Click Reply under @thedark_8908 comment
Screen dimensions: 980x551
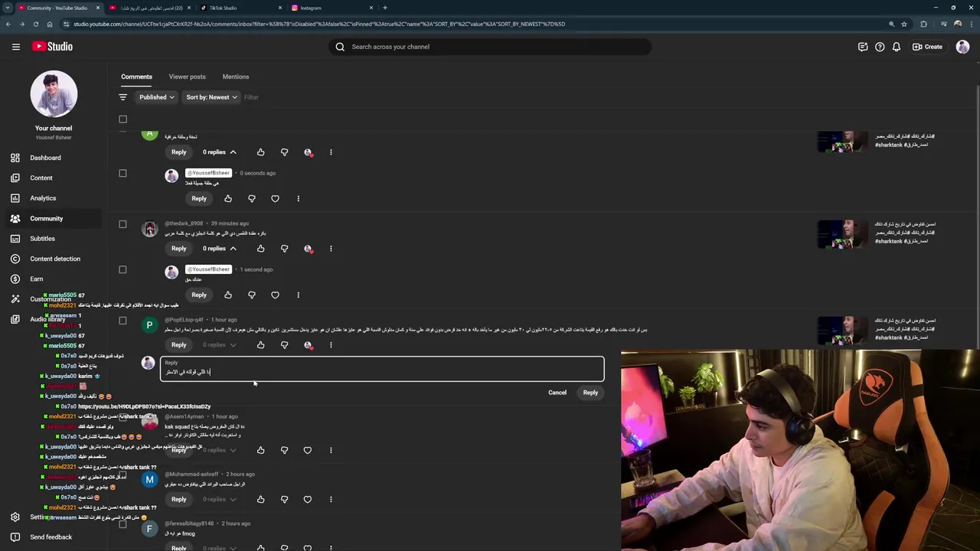coord(178,249)
